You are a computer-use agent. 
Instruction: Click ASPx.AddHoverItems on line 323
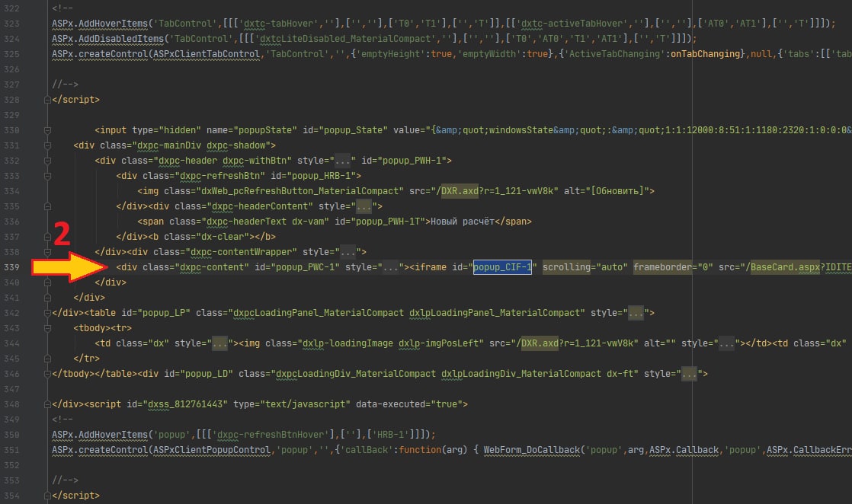(x=100, y=24)
